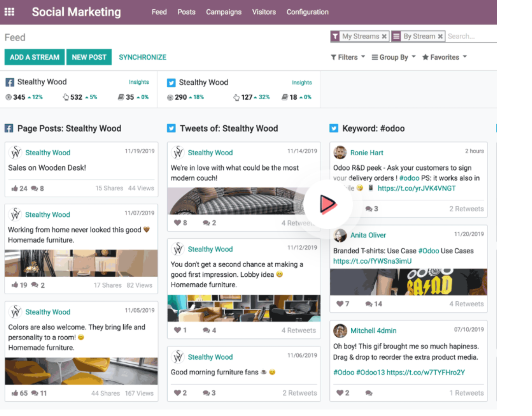Expand the Filters dropdown
This screenshot has width=532, height=416.
pos(348,57)
